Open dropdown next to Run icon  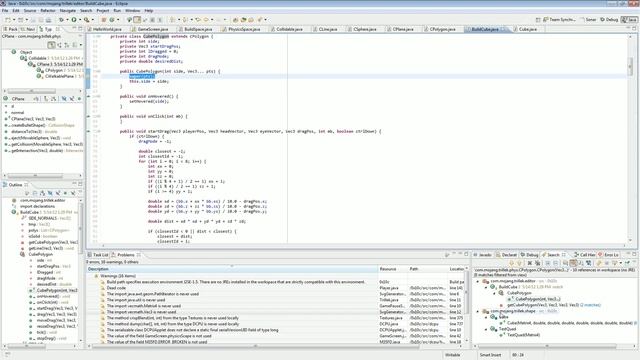click(x=80, y=20)
